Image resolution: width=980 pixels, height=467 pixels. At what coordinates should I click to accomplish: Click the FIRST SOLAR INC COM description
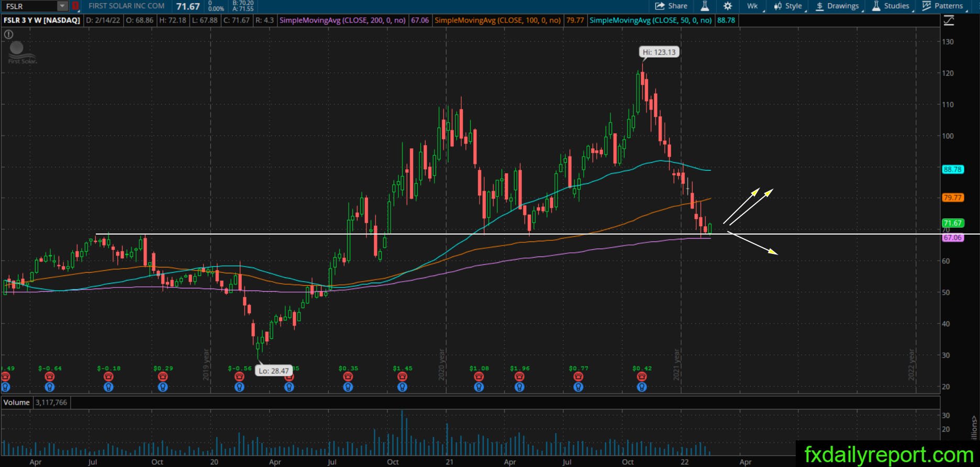point(127,6)
